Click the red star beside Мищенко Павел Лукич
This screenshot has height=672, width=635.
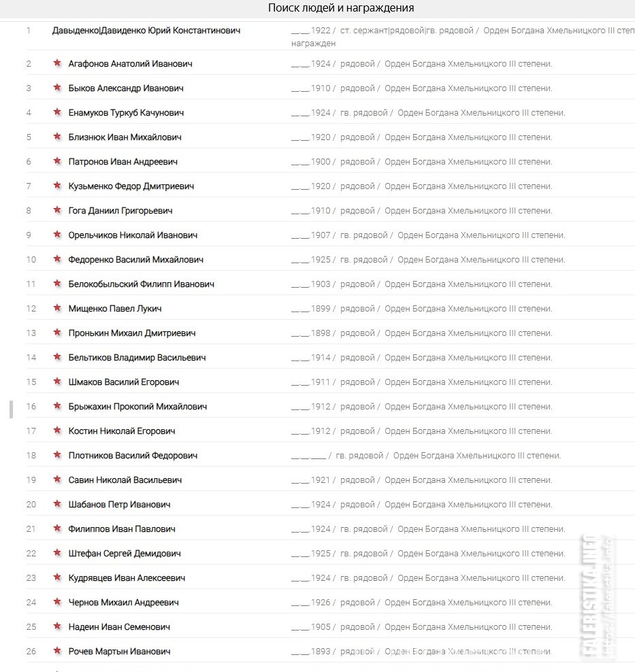point(57,308)
